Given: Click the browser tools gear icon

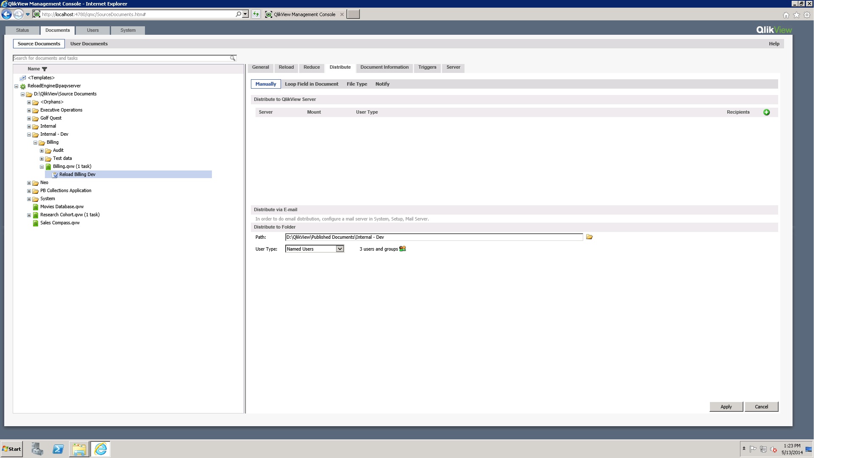Looking at the screenshot, I should point(807,15).
